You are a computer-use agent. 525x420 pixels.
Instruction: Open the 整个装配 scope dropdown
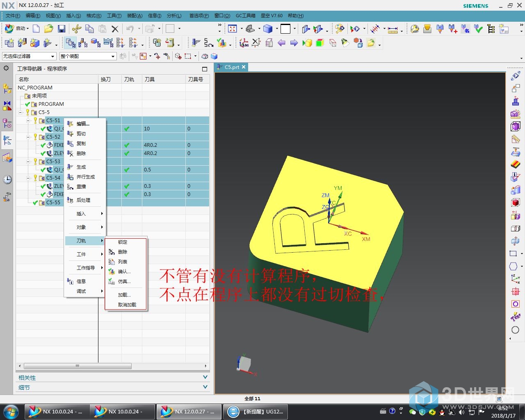[88, 56]
